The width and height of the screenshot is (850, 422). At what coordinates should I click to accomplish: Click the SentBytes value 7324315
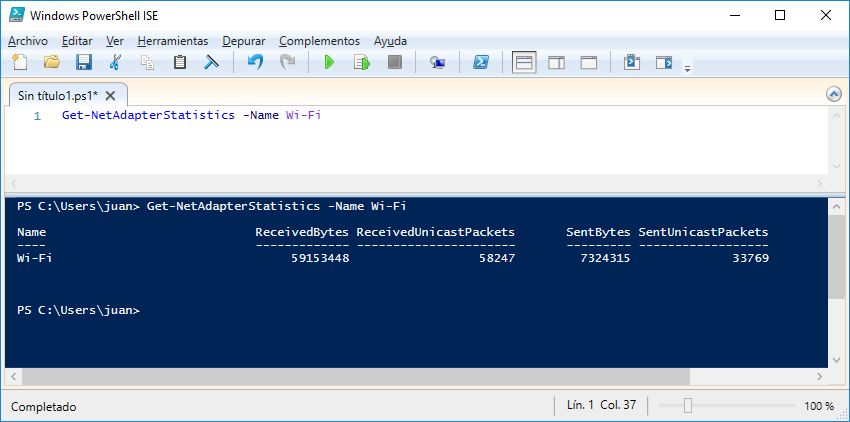pos(605,258)
